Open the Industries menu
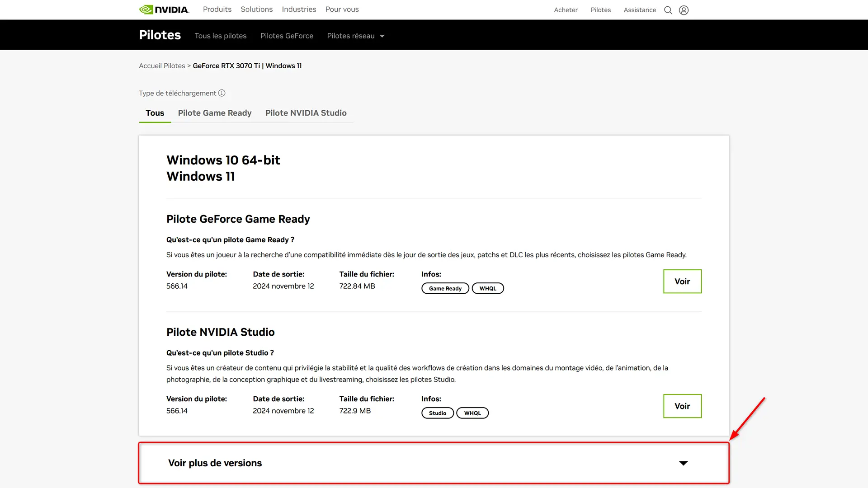868x488 pixels. (299, 9)
